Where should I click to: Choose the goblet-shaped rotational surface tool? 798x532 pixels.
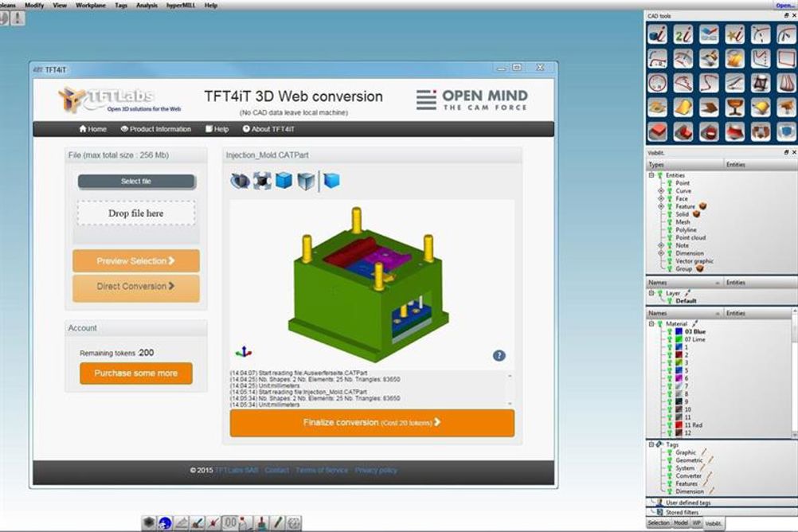[735, 108]
